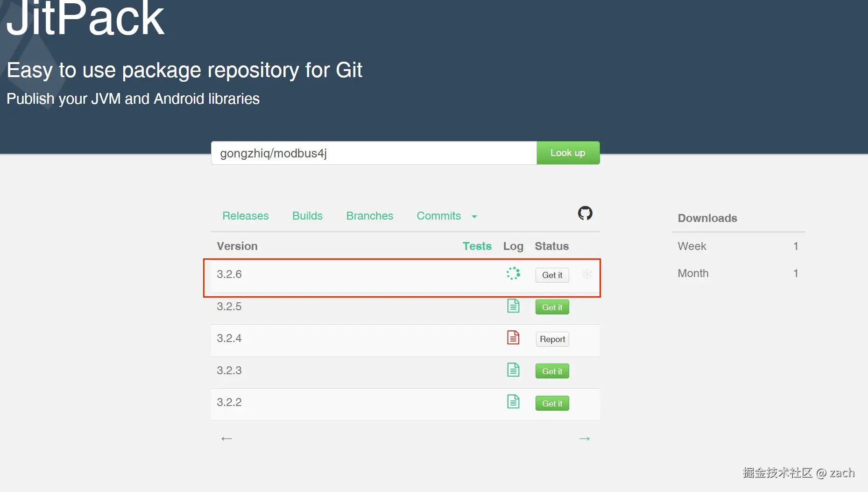
Task: Click the Status column header
Action: coord(552,246)
